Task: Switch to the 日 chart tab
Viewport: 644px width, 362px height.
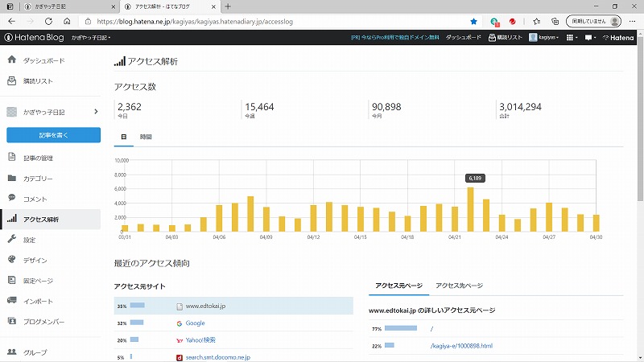Action: pos(124,137)
